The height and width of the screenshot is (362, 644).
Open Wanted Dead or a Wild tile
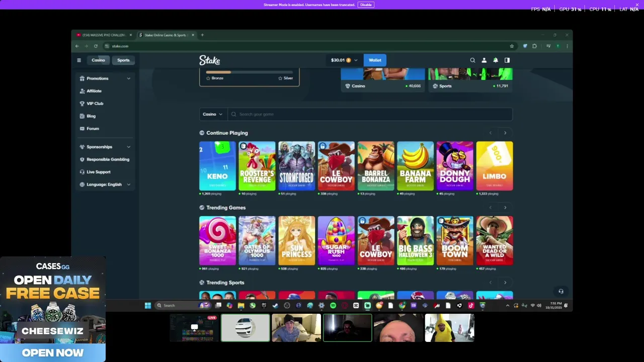[x=495, y=240]
